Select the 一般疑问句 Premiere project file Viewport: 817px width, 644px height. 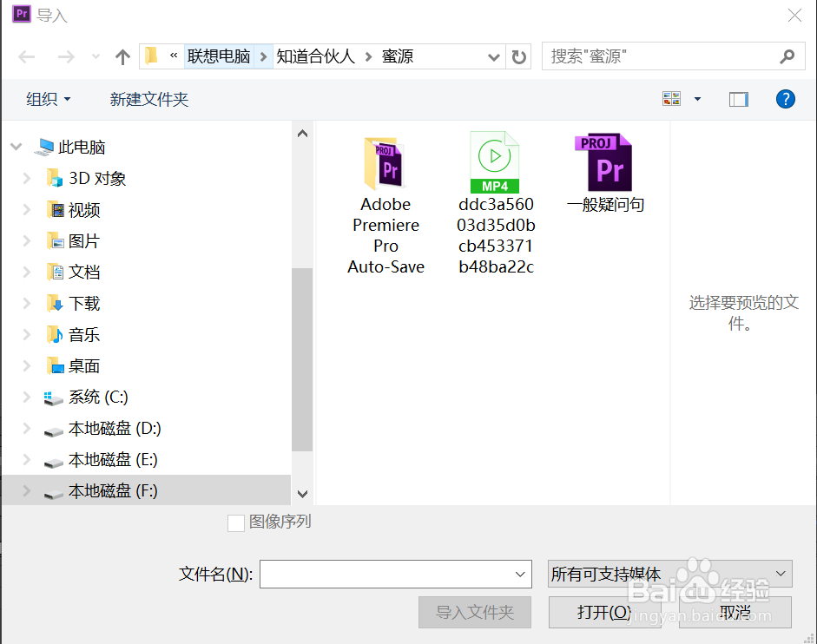[604, 162]
